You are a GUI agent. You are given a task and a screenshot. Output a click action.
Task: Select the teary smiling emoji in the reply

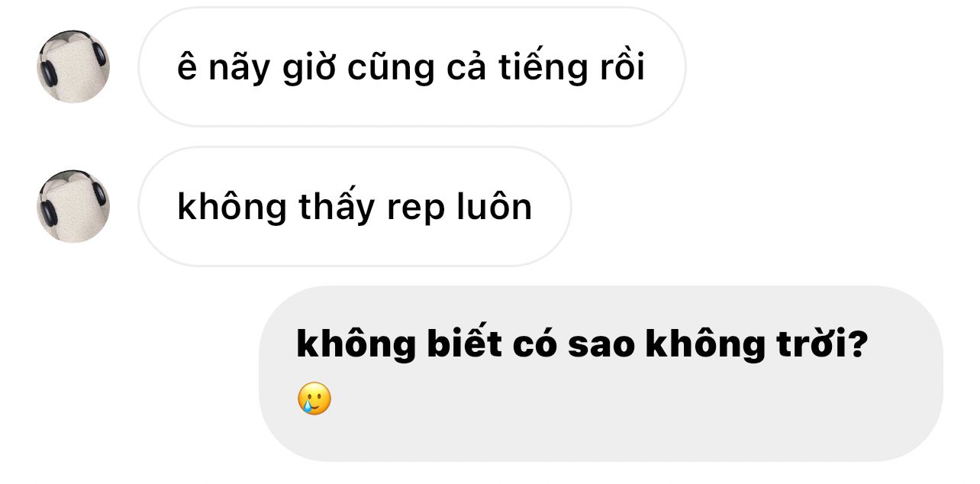(x=314, y=399)
